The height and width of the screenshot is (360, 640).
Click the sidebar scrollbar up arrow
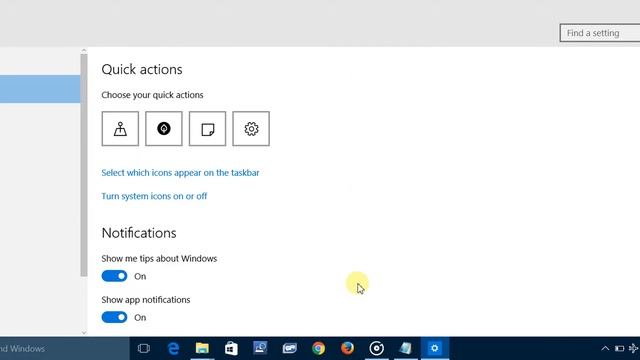click(x=84, y=51)
